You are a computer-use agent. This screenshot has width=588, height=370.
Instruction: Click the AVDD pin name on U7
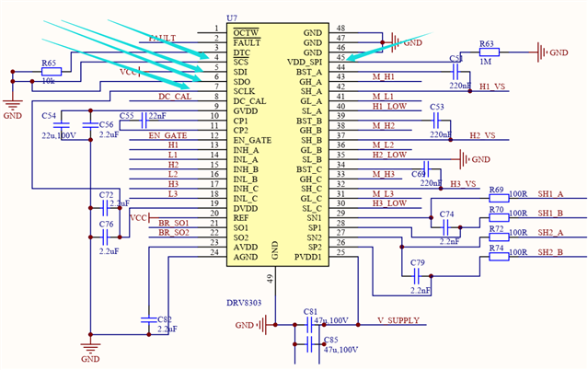pos(246,247)
